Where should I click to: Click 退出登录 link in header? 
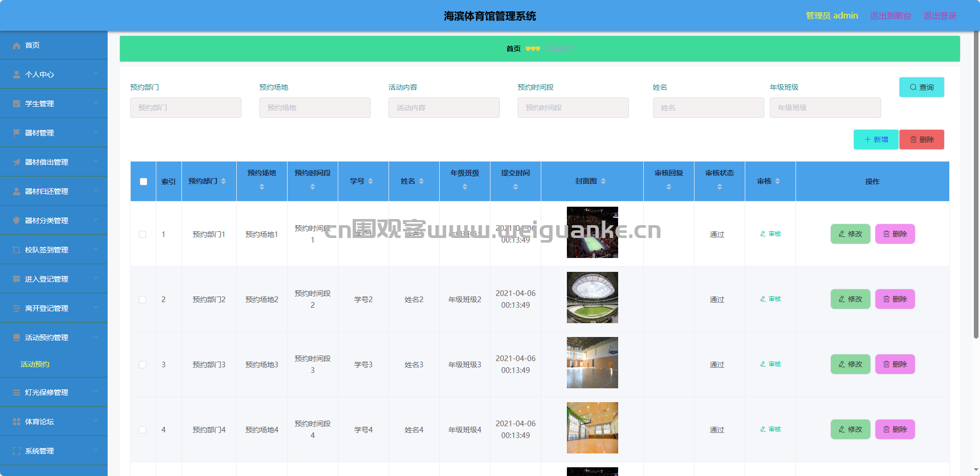click(x=940, y=16)
